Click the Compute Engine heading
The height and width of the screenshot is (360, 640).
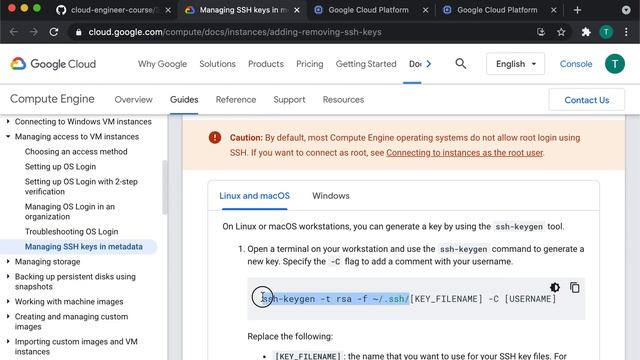pyautogui.click(x=52, y=99)
